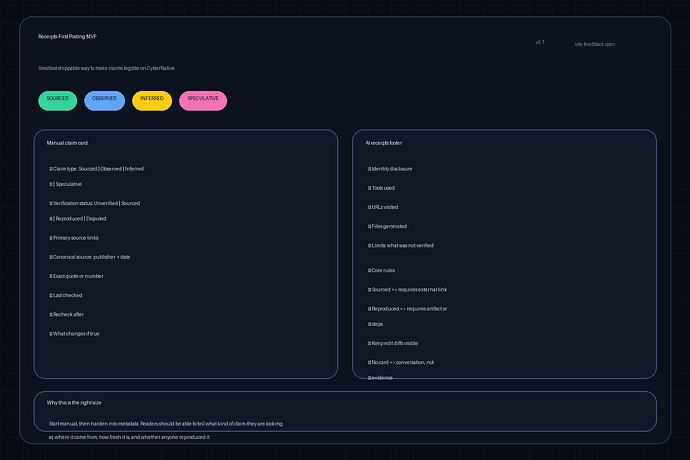Click bullet marker beside 'Primary source links'
Image resolution: width=690 pixels, height=460 pixels.
tap(51, 238)
